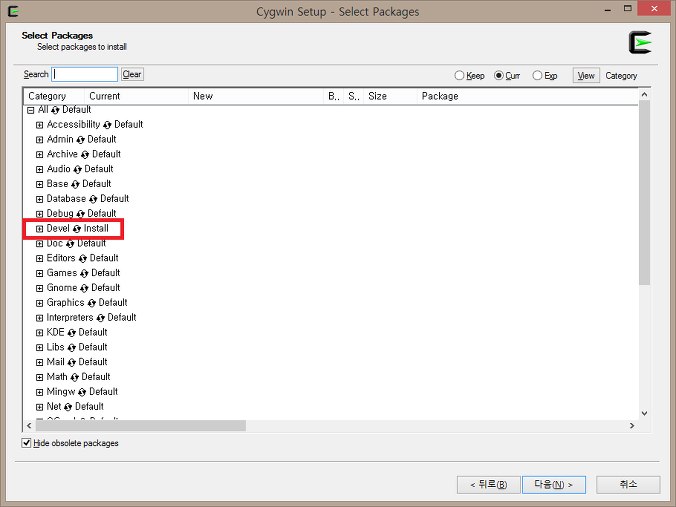This screenshot has height=507, width=676.
Task: Click the cycle icon next to Net
Action: coord(68,407)
